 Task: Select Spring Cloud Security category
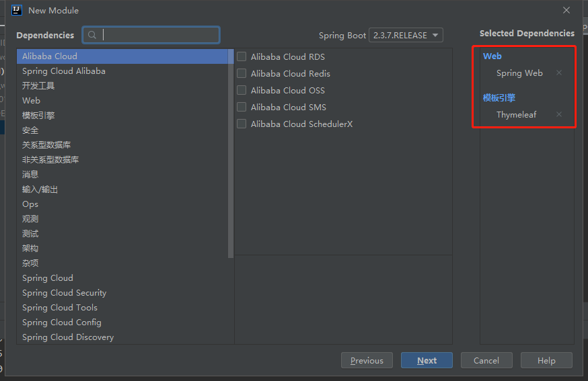point(122,293)
